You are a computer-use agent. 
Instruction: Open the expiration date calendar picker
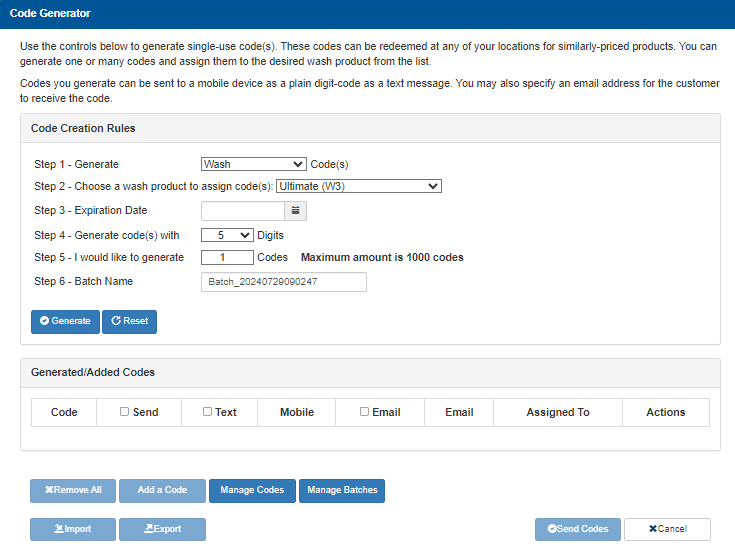tap(295, 211)
